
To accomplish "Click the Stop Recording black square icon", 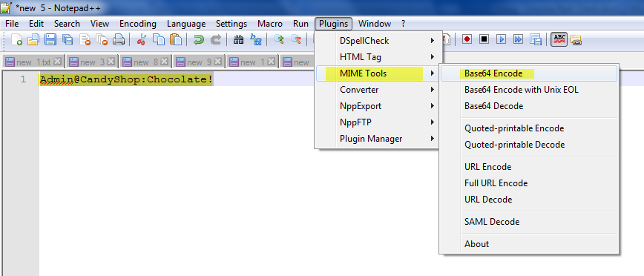I will click(x=484, y=39).
